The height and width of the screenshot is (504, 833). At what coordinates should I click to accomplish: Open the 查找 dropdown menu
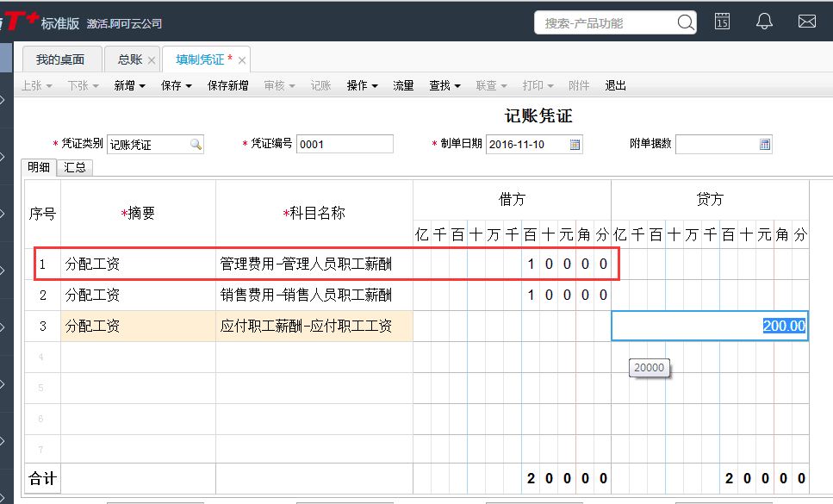click(x=444, y=85)
